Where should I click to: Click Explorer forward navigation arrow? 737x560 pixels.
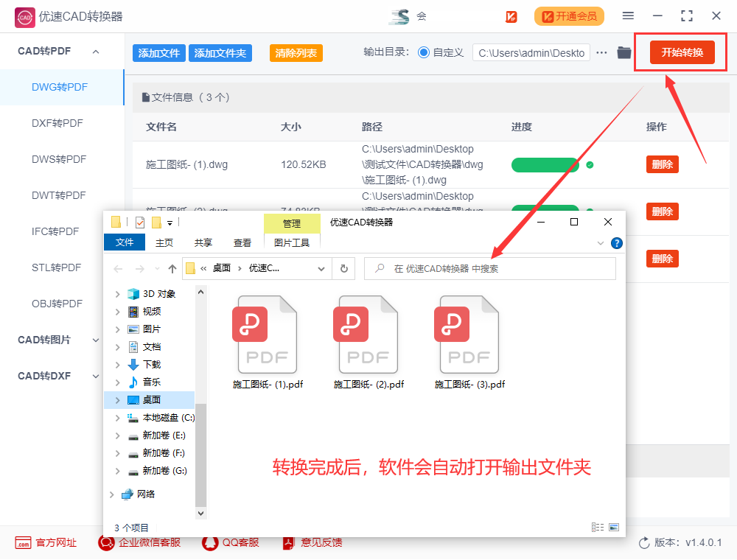point(139,269)
